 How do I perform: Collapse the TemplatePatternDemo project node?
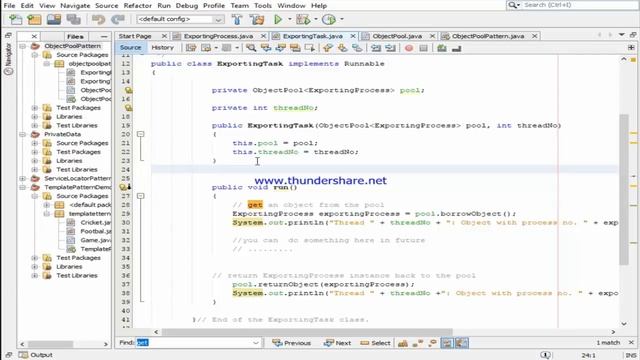23,187
